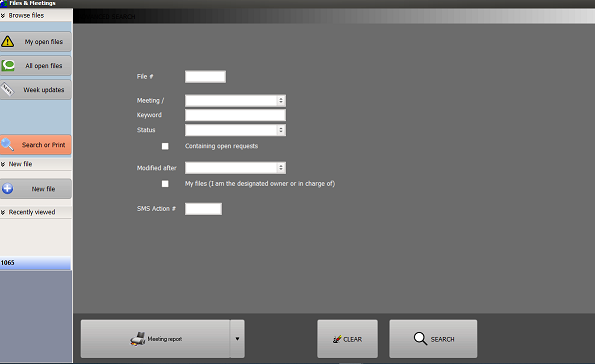Image resolution: width=595 pixels, height=364 pixels.
Task: Click the Files & Meetings app icon in the title bar
Action: coord(4,3)
